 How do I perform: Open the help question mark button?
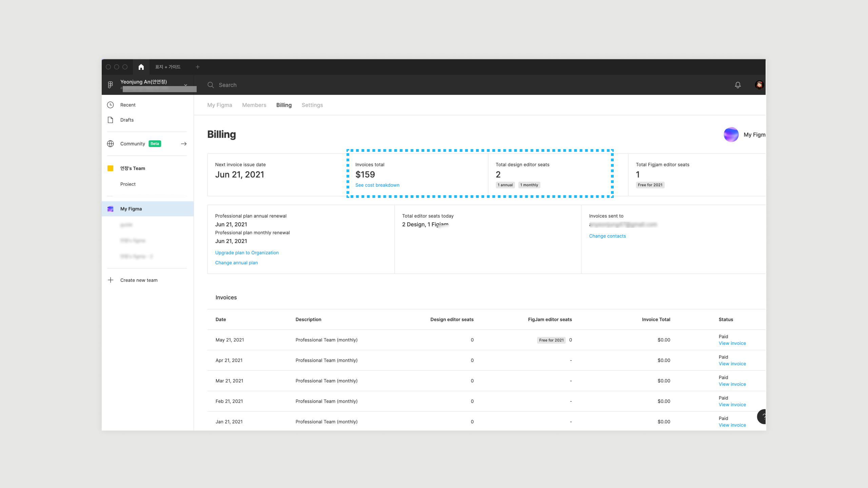[762, 417]
